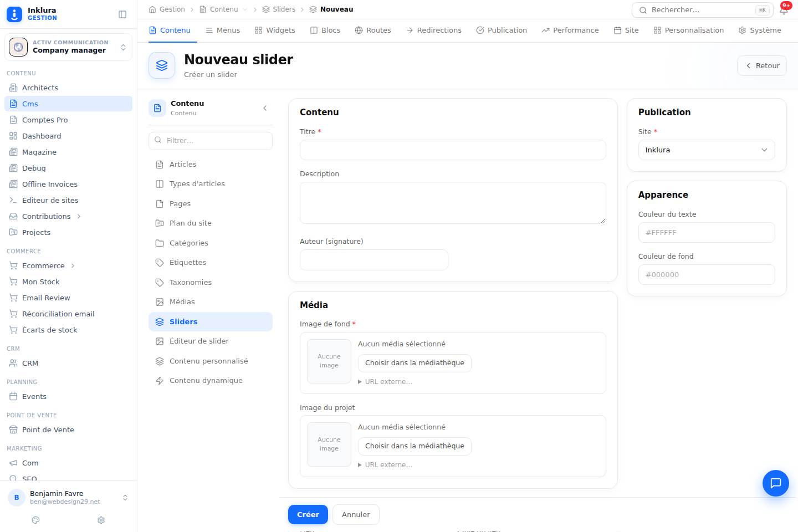Image resolution: width=798 pixels, height=532 pixels.
Task: Expand URL externe under Image de fond
Action: (x=385, y=382)
